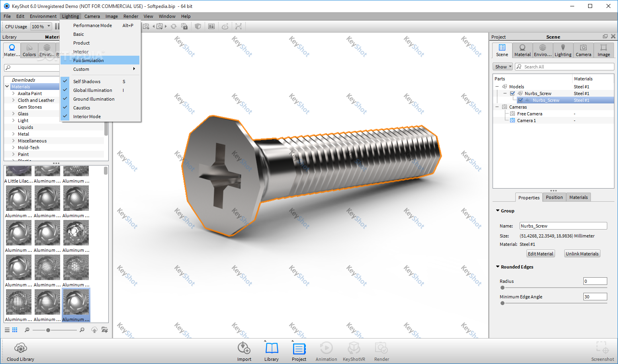Click the export library folder icon
618x364 pixels.
click(105, 330)
